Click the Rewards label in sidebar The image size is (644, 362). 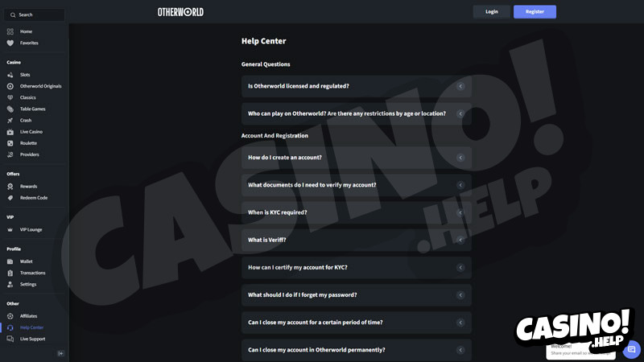click(29, 187)
